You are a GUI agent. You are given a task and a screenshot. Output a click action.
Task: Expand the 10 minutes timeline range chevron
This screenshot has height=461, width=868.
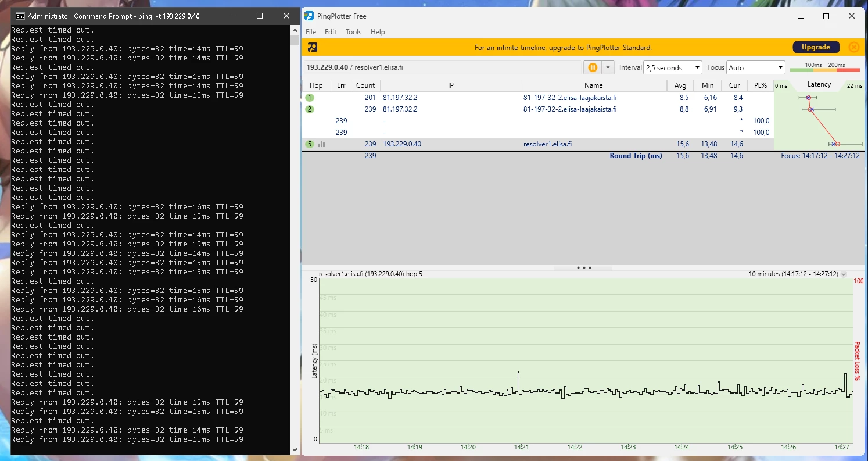tap(844, 274)
